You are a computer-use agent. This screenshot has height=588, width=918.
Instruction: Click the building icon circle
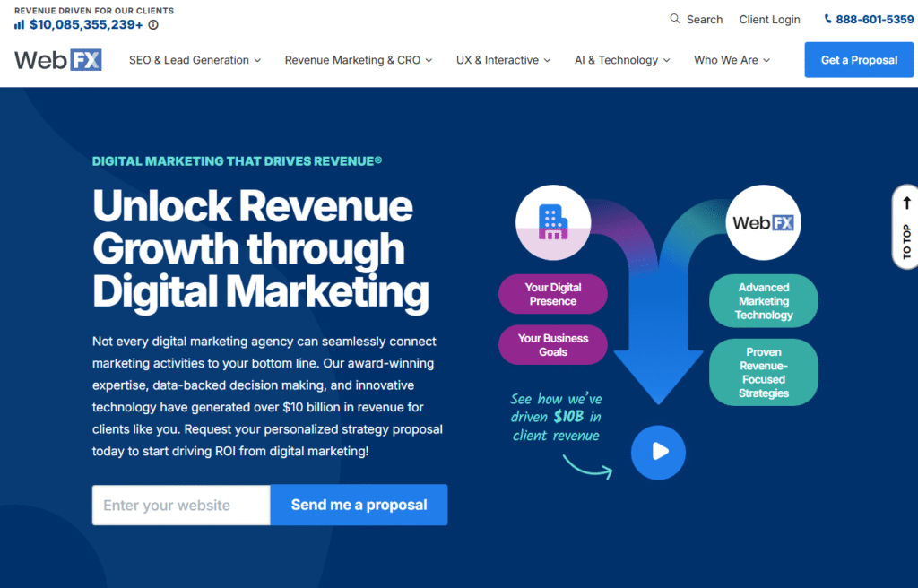pyautogui.click(x=553, y=222)
